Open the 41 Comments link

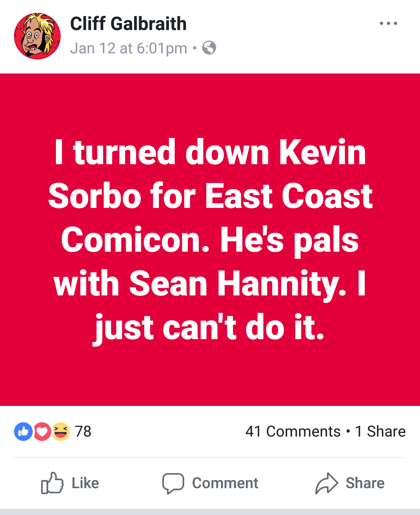[293, 431]
